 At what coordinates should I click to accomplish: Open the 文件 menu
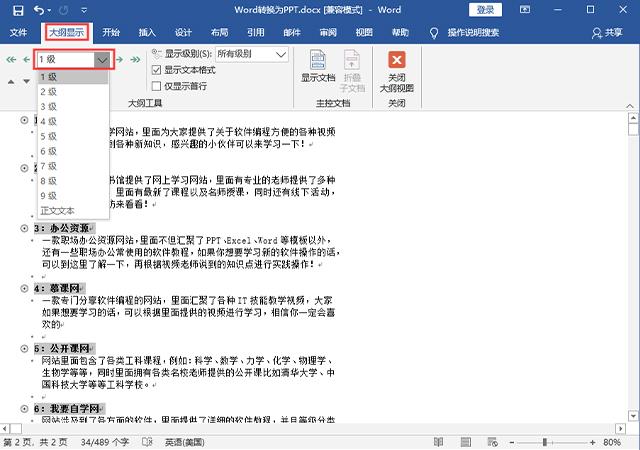point(18,32)
